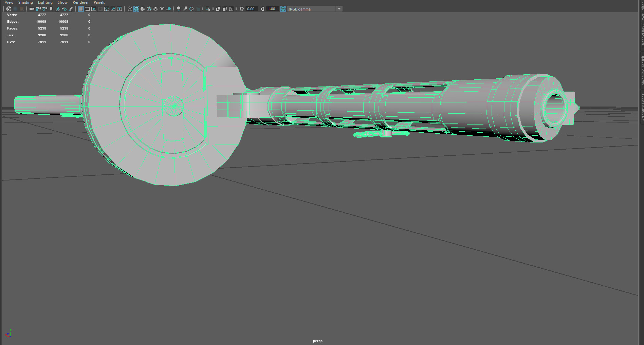
Task: Toggle the Safe Title icon
Action: [119, 9]
